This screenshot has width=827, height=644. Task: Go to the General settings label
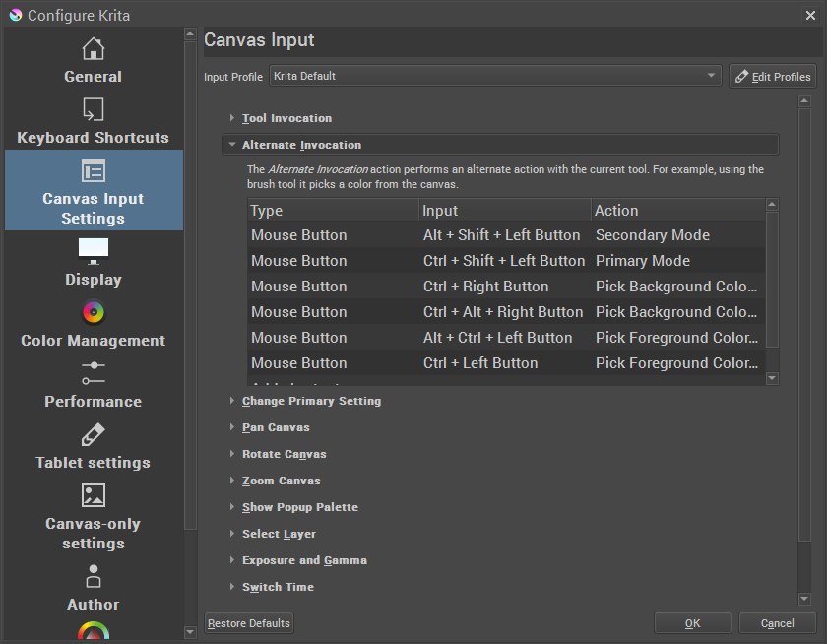click(x=94, y=77)
